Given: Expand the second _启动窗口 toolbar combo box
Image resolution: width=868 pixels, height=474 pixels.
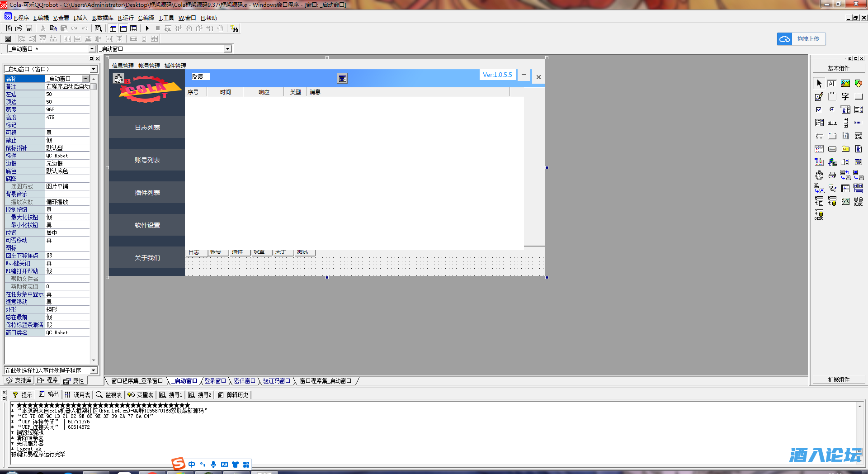Looking at the screenshot, I should [x=227, y=49].
